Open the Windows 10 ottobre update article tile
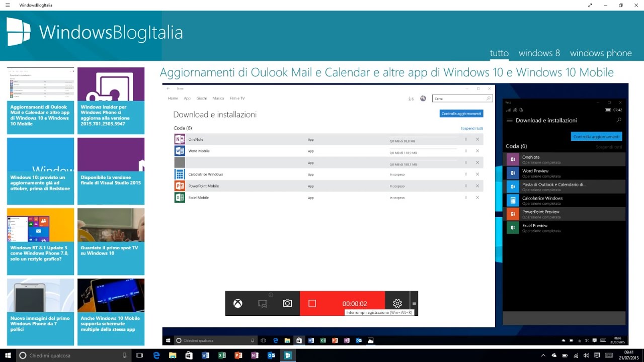644x362 pixels. (40, 171)
